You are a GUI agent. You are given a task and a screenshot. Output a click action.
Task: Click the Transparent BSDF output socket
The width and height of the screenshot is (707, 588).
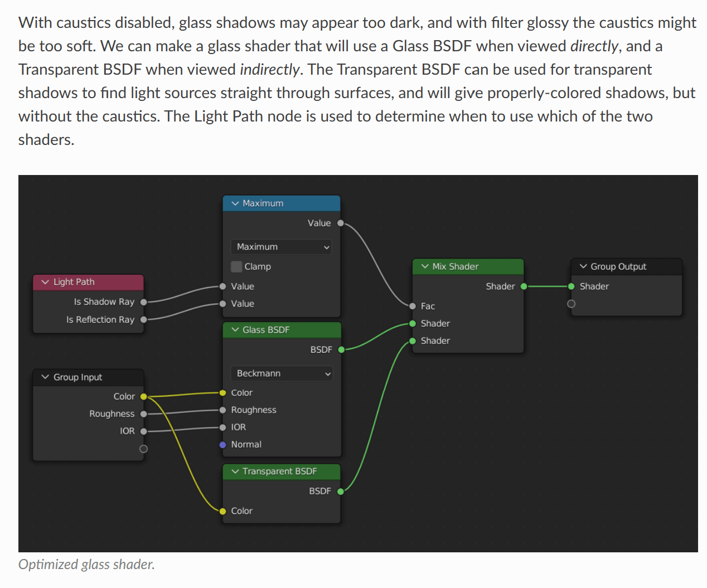pyautogui.click(x=341, y=491)
